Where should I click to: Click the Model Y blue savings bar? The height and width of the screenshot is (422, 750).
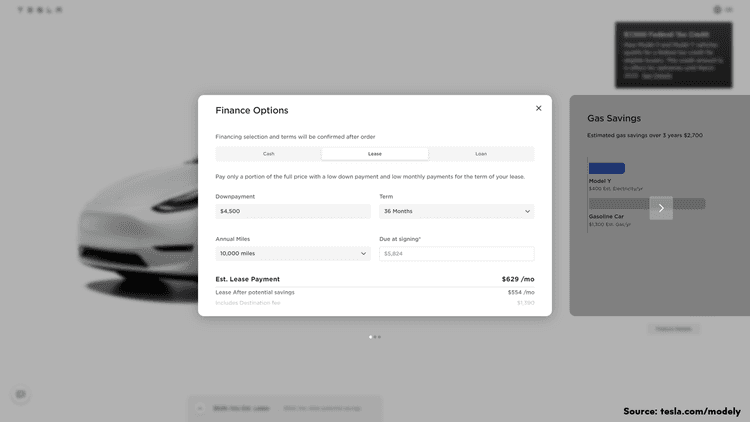(607, 169)
